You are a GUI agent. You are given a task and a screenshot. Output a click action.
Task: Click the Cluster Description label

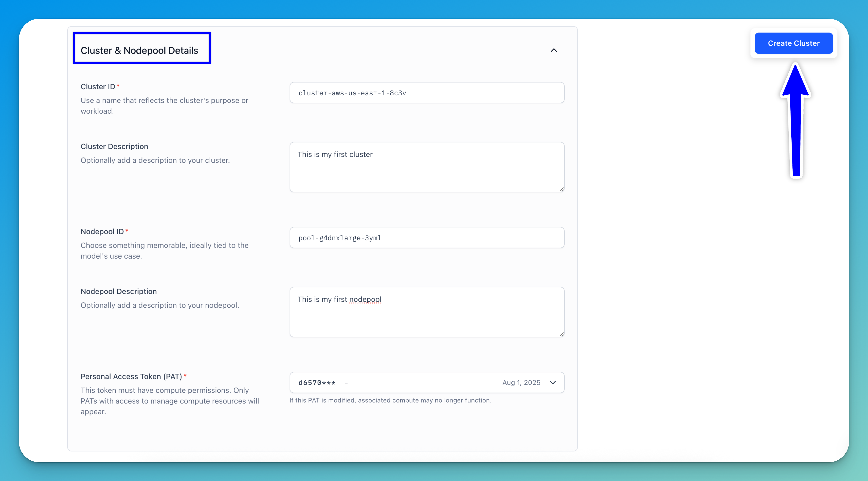[x=114, y=146]
